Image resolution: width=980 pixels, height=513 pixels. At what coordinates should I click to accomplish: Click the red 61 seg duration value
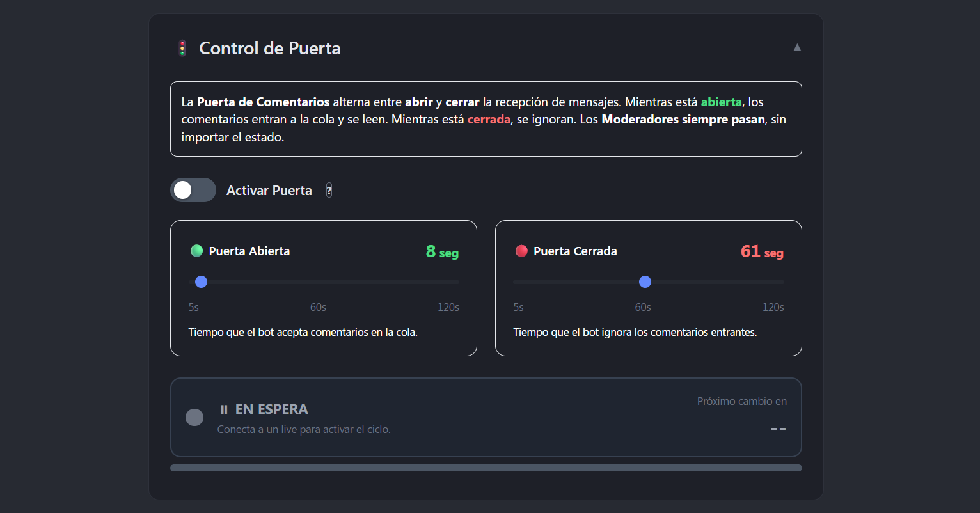762,252
